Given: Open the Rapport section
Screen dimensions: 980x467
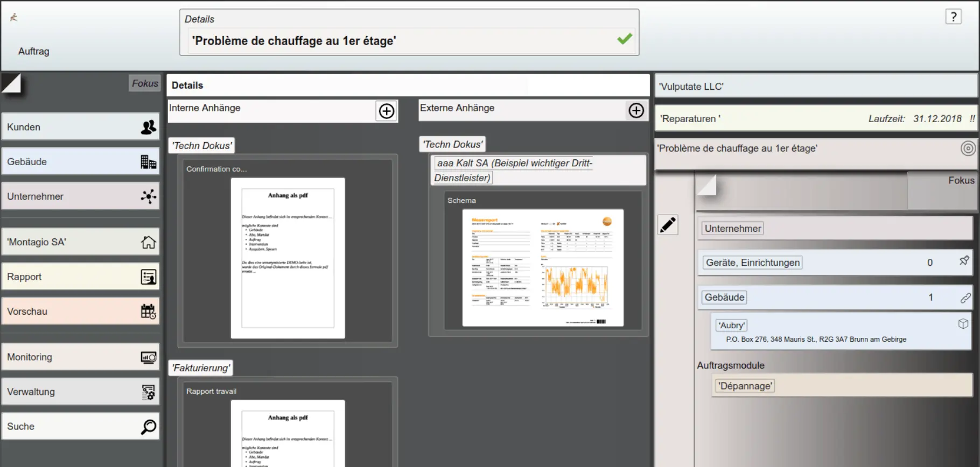Looking at the screenshot, I should click(x=80, y=277).
